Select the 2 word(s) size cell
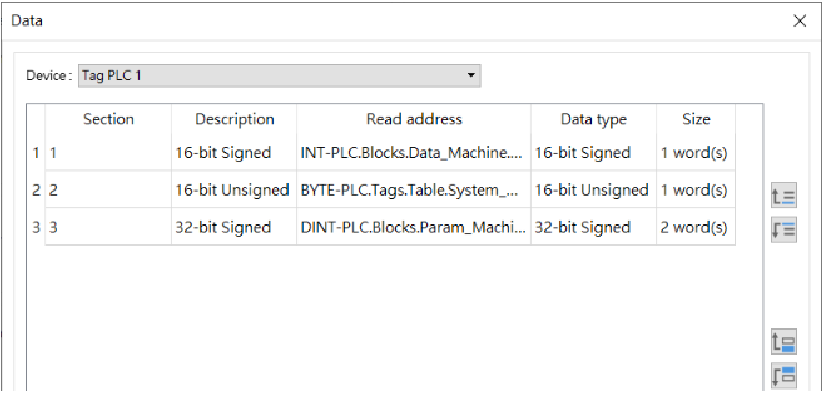826x396 pixels. click(x=696, y=227)
